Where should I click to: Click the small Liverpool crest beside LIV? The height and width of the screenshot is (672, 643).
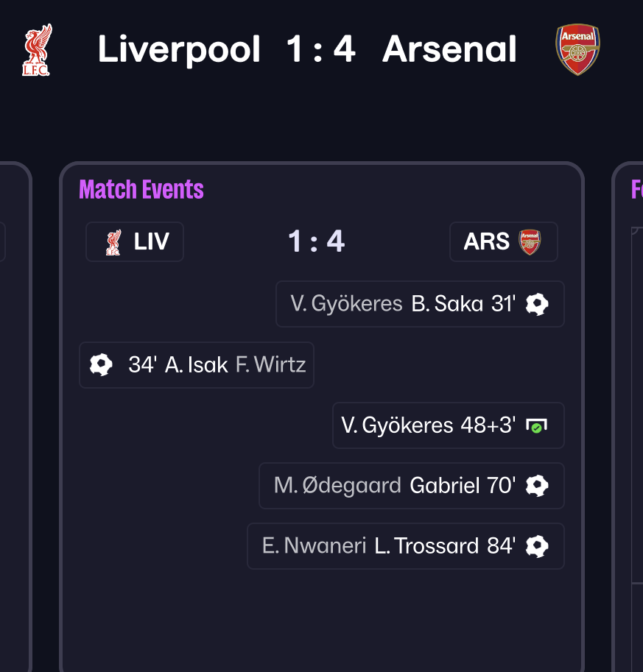[x=113, y=242]
